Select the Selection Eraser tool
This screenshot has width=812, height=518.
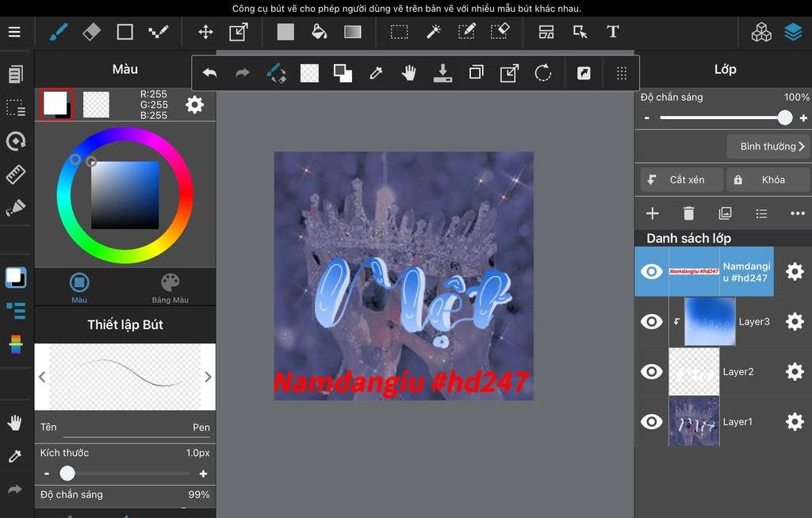(500, 32)
